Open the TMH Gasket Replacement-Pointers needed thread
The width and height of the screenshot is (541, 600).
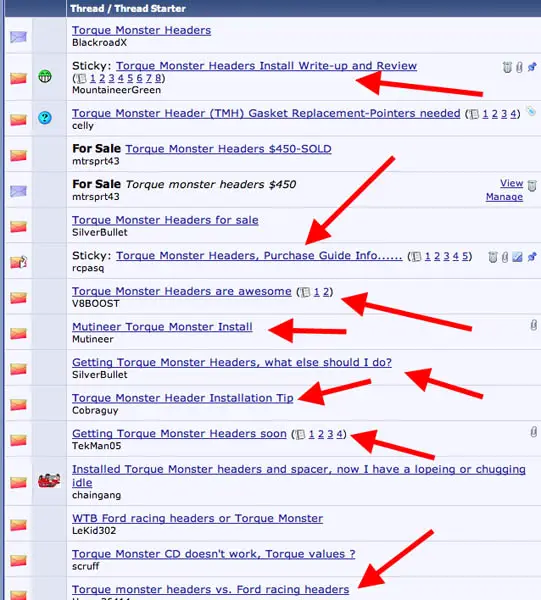click(x=266, y=113)
